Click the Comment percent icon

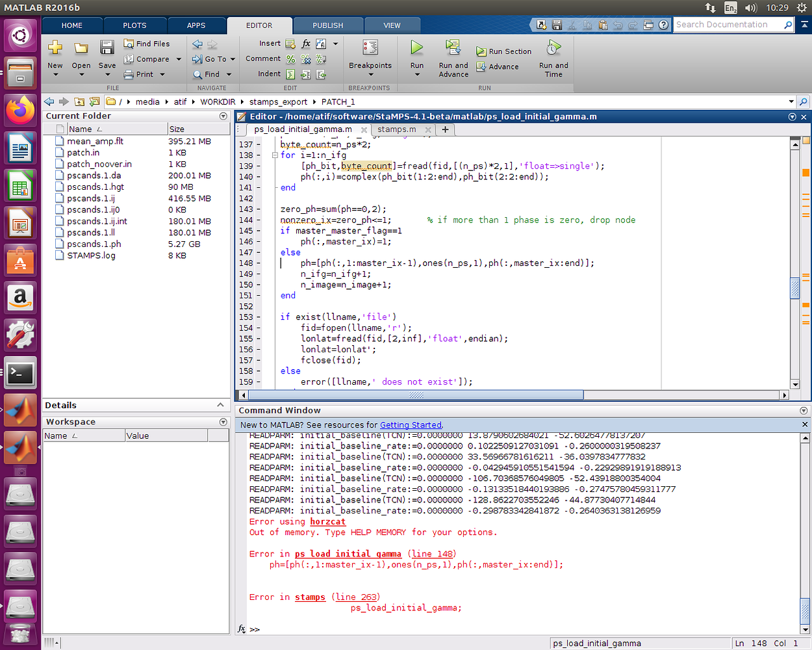point(290,59)
